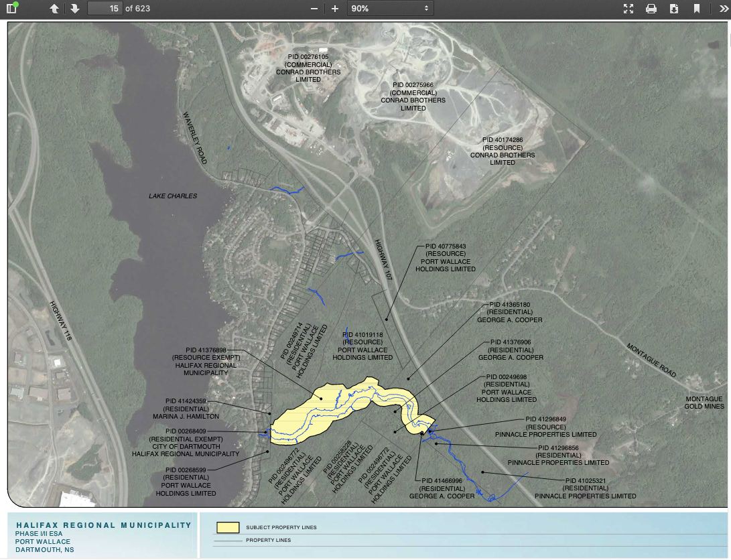Click the current view bookmark icon
Viewport: 731px width, 560px height.
(x=697, y=9)
